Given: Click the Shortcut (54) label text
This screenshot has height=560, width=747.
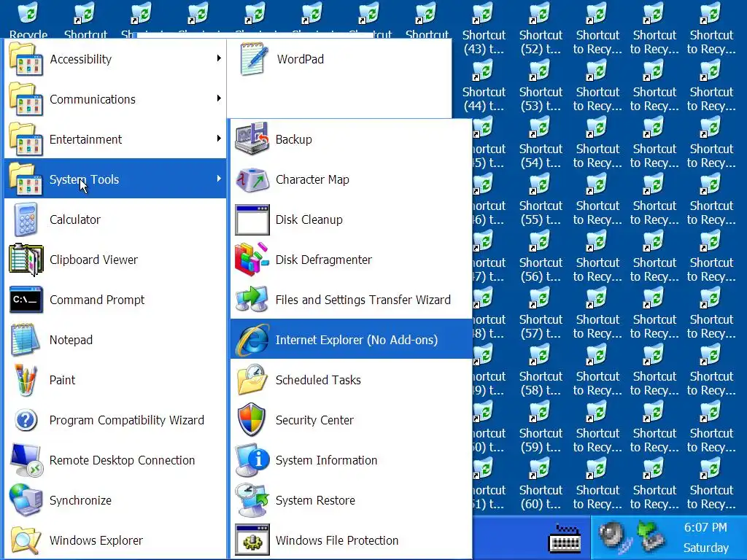Looking at the screenshot, I should (x=541, y=156).
